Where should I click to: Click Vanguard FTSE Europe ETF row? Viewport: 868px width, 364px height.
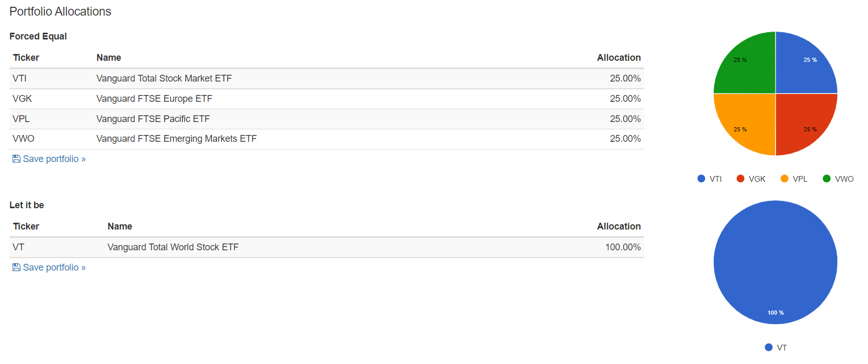(154, 99)
